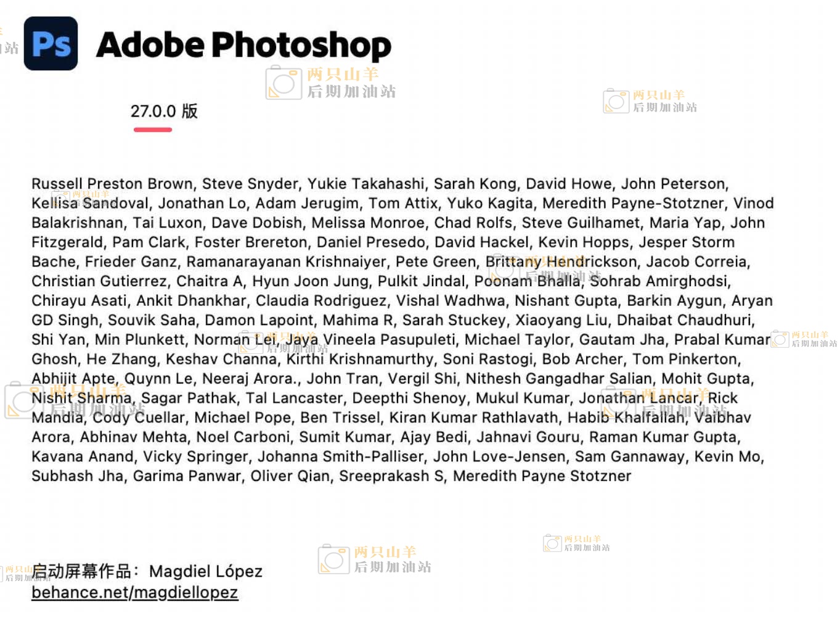Click the camera watermark icon next to Nishit Sharma

(23, 401)
